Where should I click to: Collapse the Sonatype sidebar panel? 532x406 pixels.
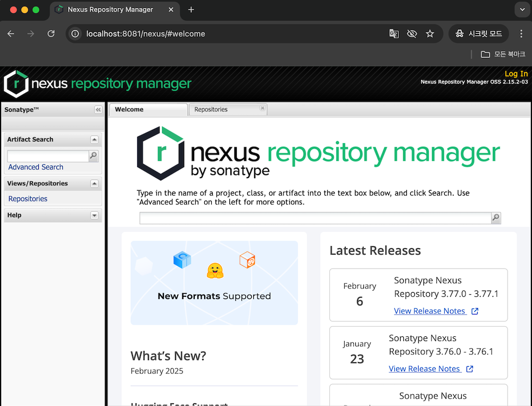98,110
